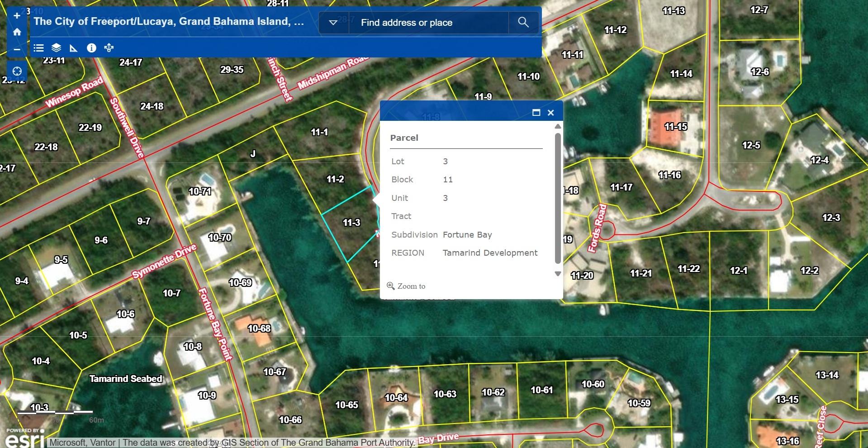The height and width of the screenshot is (448, 868).
Task: Close the parcel info popup
Action: coord(550,113)
